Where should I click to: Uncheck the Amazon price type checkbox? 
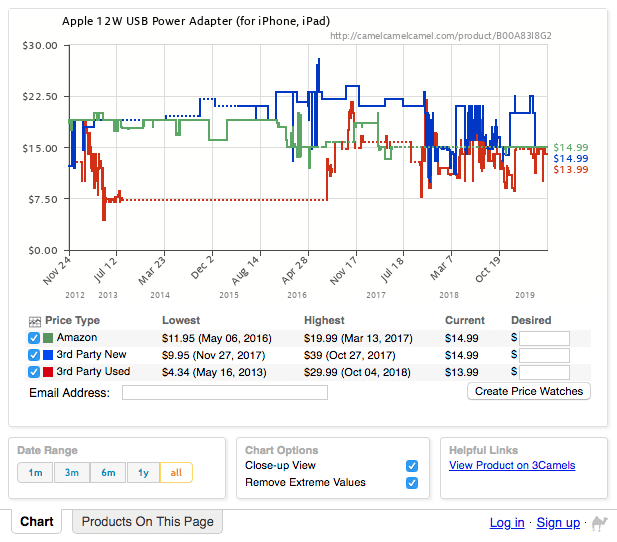(x=34, y=338)
